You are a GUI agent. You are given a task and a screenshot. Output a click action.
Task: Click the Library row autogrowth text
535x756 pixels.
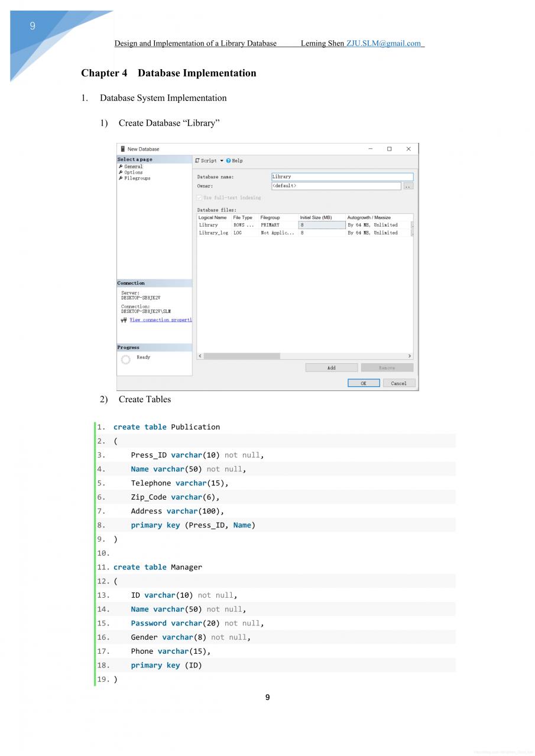(x=372, y=225)
